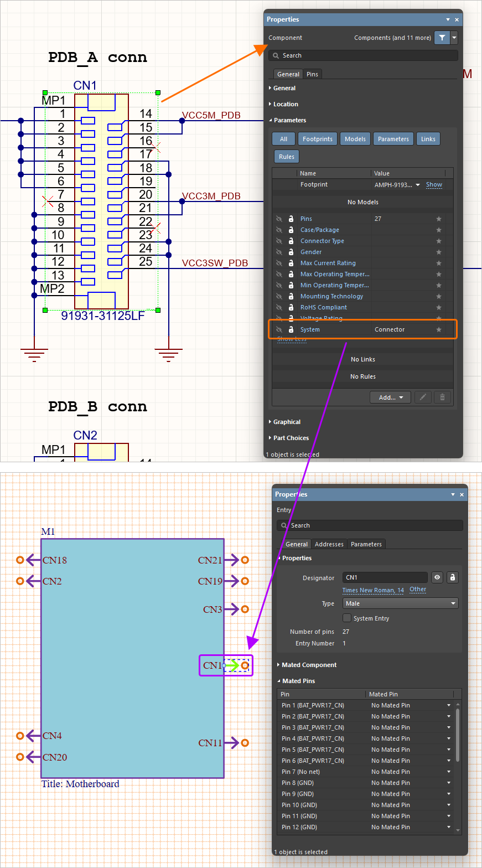Click the Search field in Entry properties
This screenshot has height=868, width=482.
click(370, 525)
